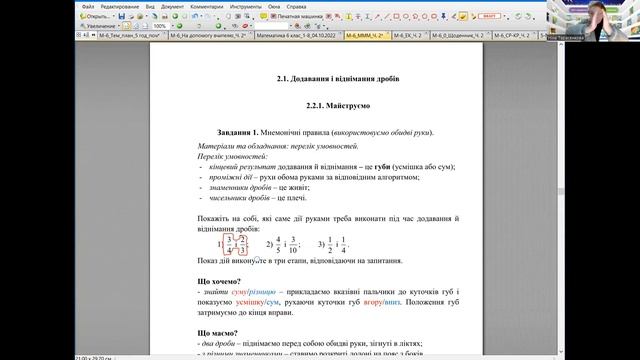Select the underline text tool
640x360 pixels.
point(367,16)
